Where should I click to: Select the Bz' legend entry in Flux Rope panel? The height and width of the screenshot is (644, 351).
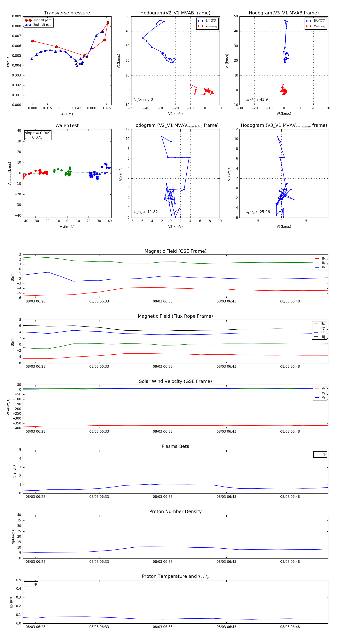(x=320, y=332)
